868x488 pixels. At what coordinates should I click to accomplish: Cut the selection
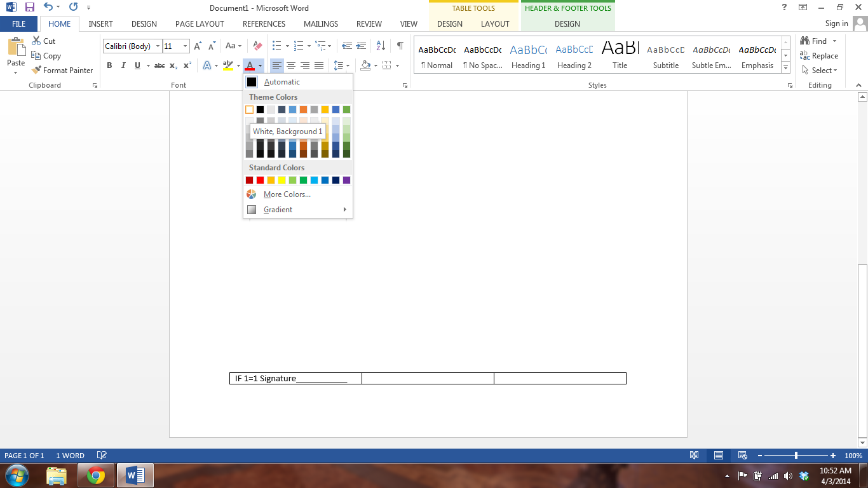point(43,41)
